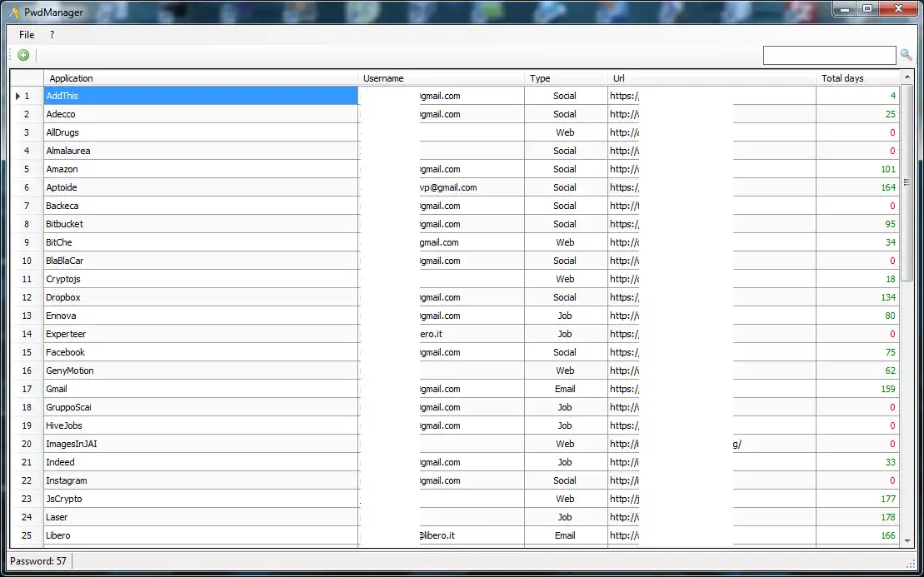Click the PwdManager keys title icon

pos(14,12)
